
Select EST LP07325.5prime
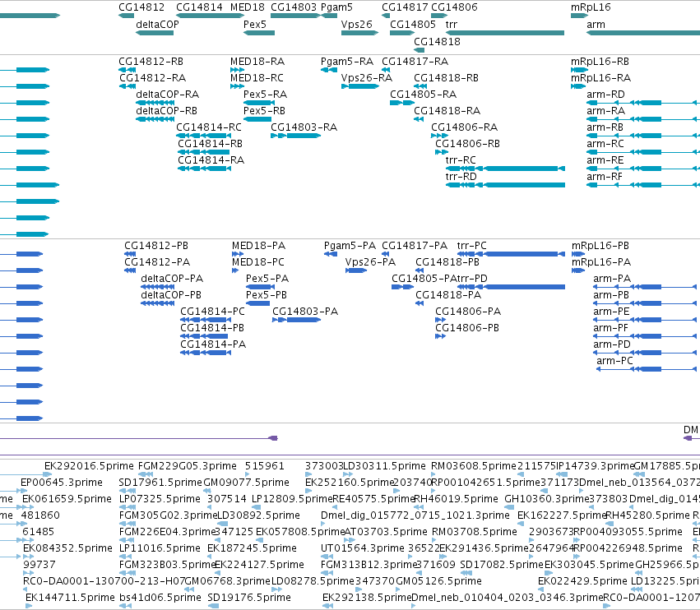[x=160, y=499]
